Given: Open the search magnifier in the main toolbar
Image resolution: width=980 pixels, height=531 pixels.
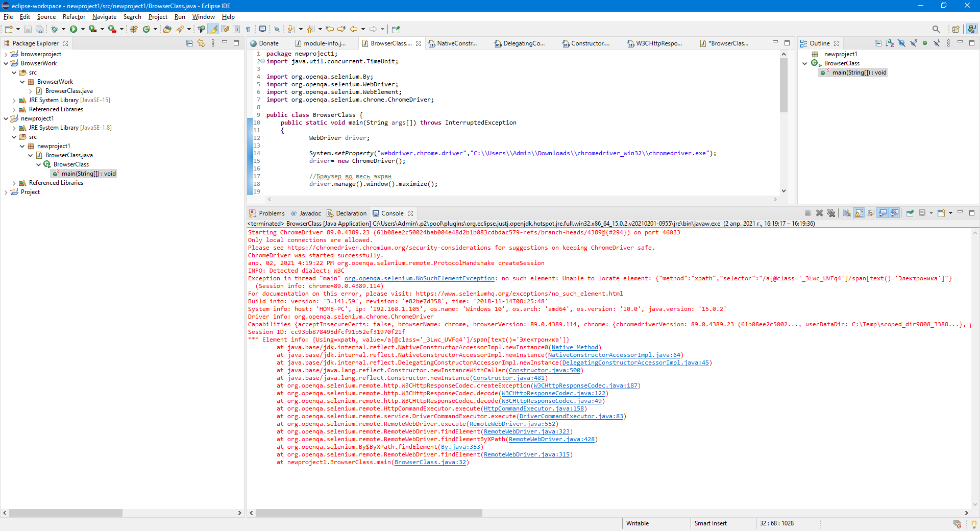Looking at the screenshot, I should click(936, 29).
